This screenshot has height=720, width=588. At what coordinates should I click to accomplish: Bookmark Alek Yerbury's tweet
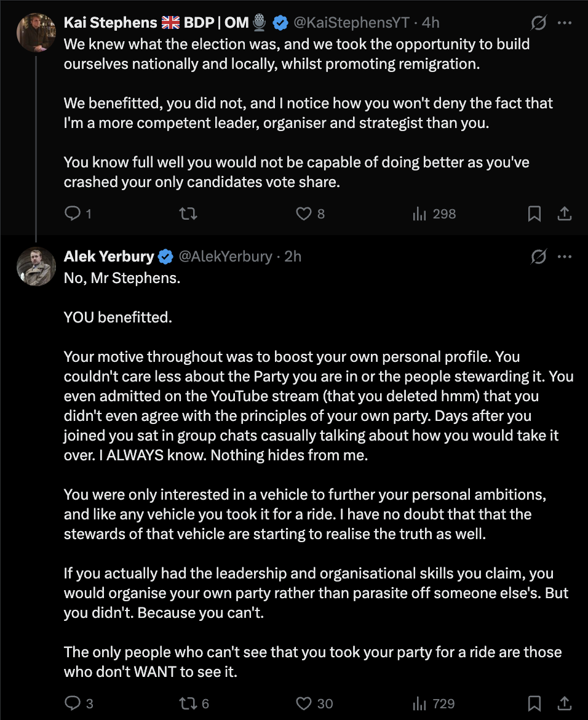(534, 703)
